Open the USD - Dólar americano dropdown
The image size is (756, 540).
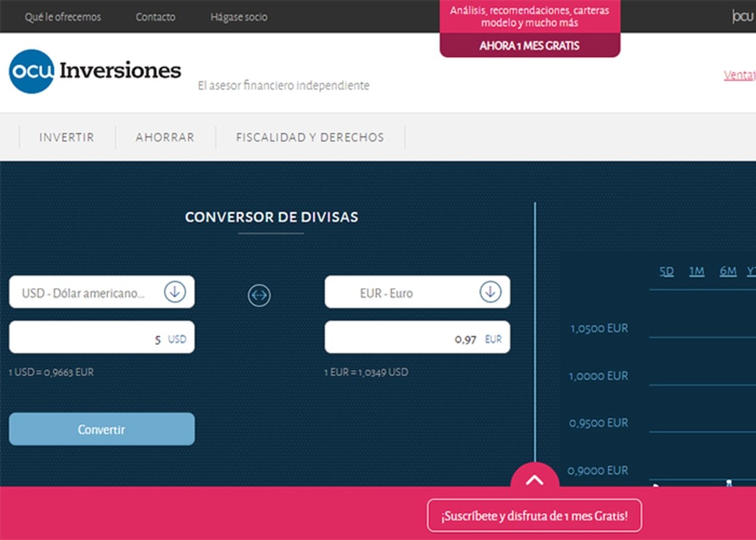(101, 292)
